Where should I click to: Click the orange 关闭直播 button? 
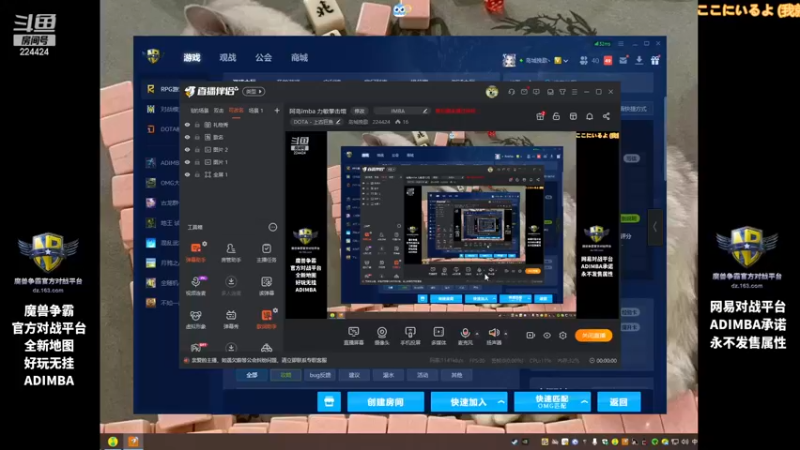593,335
